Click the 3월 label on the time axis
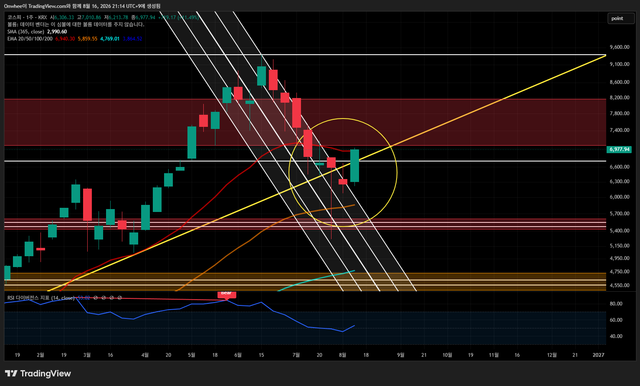The height and width of the screenshot is (386, 640). [x=87, y=355]
